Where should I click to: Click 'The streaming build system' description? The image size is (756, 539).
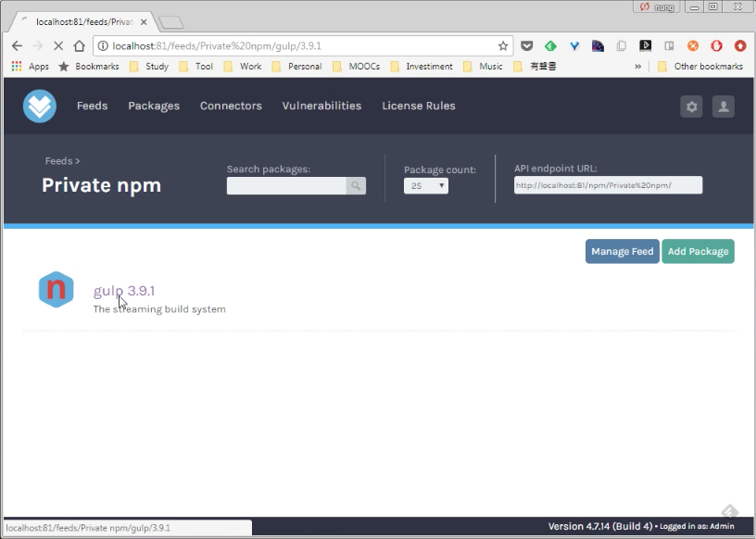(159, 309)
